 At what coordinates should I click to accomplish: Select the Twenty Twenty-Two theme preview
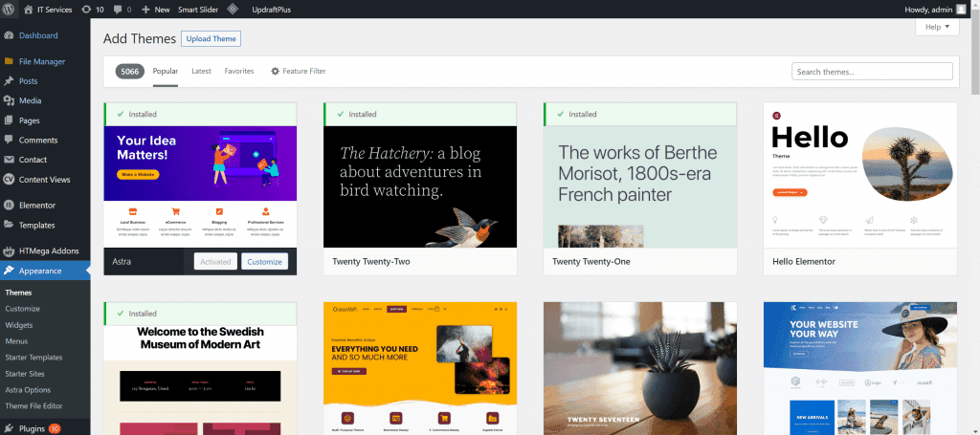coord(420,186)
